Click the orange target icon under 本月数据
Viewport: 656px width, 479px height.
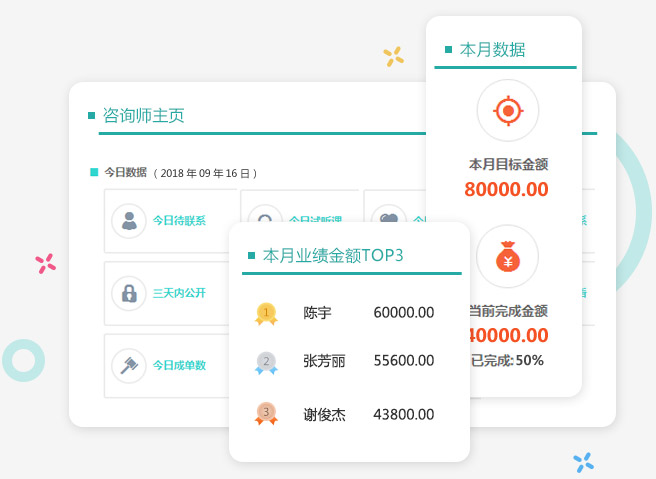pos(507,110)
